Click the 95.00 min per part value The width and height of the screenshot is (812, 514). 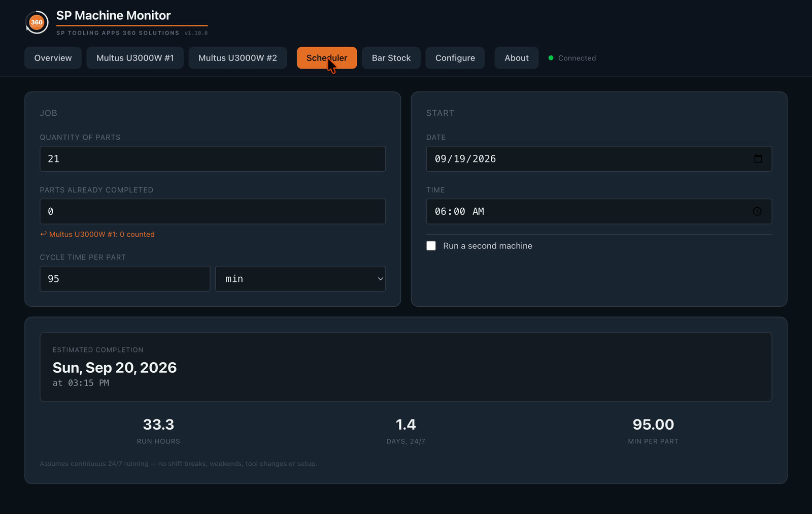tap(653, 425)
